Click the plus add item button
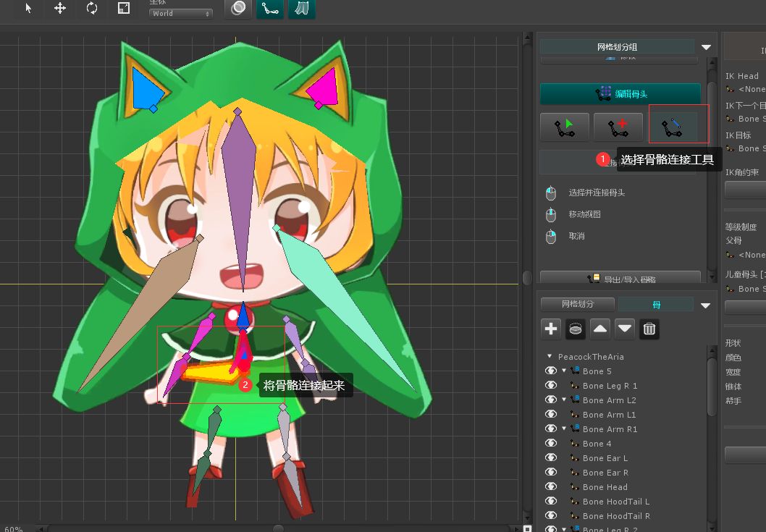This screenshot has width=766, height=532. point(551,329)
